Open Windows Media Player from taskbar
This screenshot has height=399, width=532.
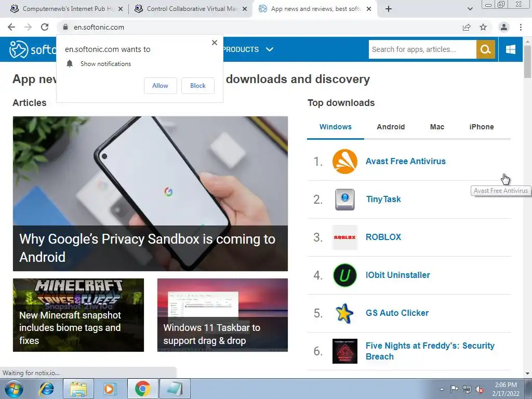pos(109,389)
